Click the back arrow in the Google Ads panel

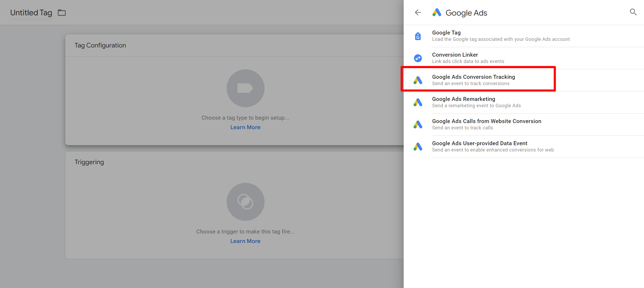click(x=418, y=12)
